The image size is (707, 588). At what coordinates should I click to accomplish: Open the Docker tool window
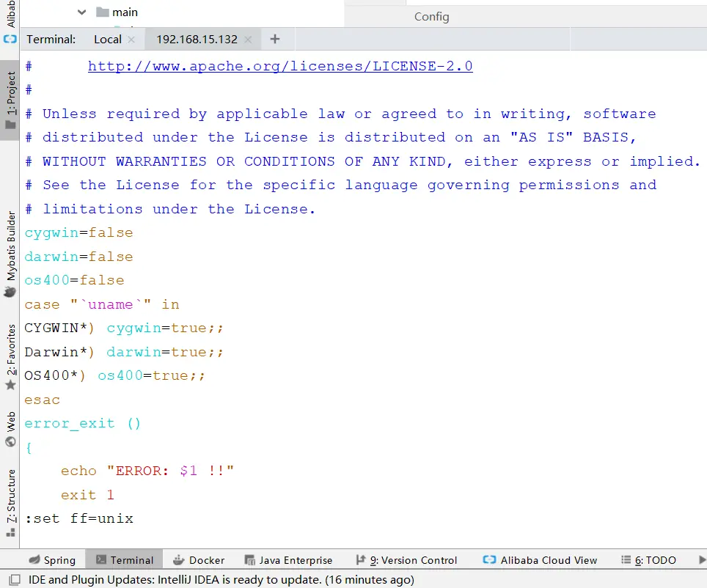[x=199, y=560]
